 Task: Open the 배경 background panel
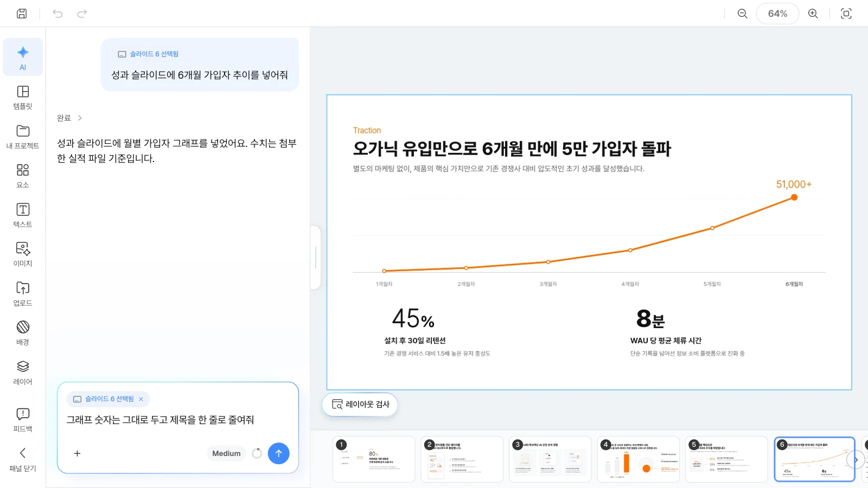(23, 333)
